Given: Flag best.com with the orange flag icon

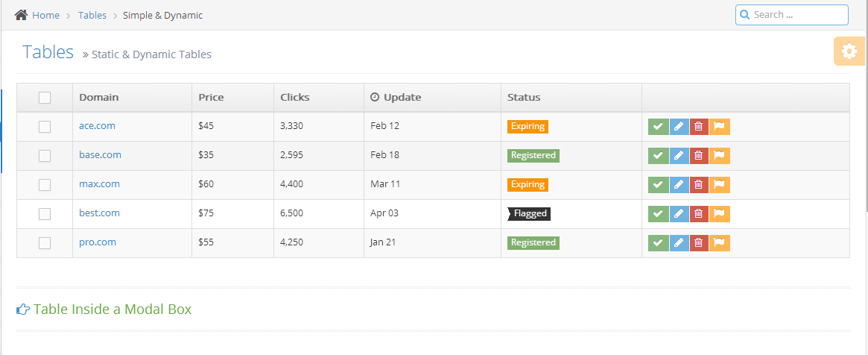Looking at the screenshot, I should click(x=720, y=214).
